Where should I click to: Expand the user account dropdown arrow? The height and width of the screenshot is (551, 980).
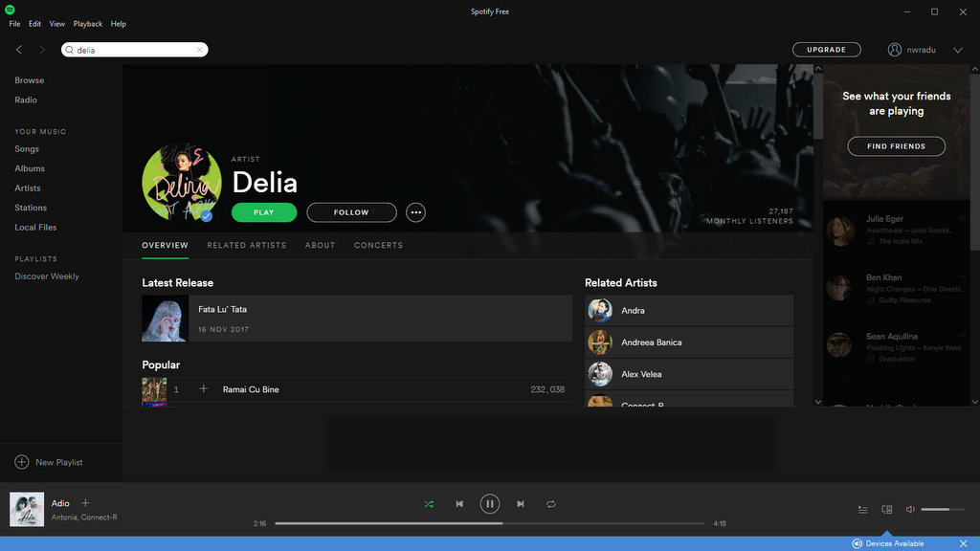tap(957, 50)
